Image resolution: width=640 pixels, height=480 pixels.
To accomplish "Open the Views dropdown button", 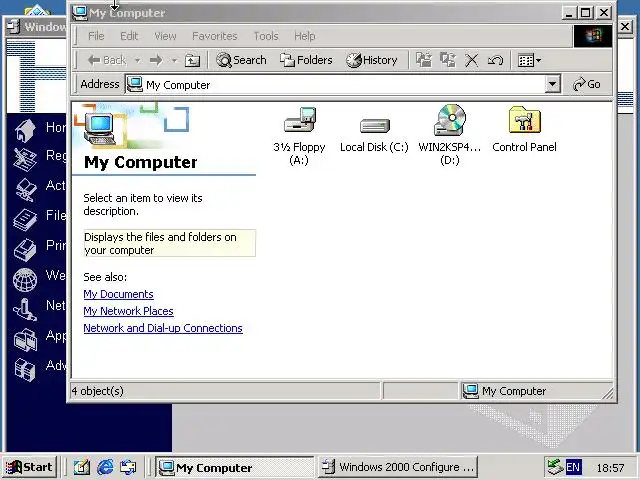I will (529, 60).
